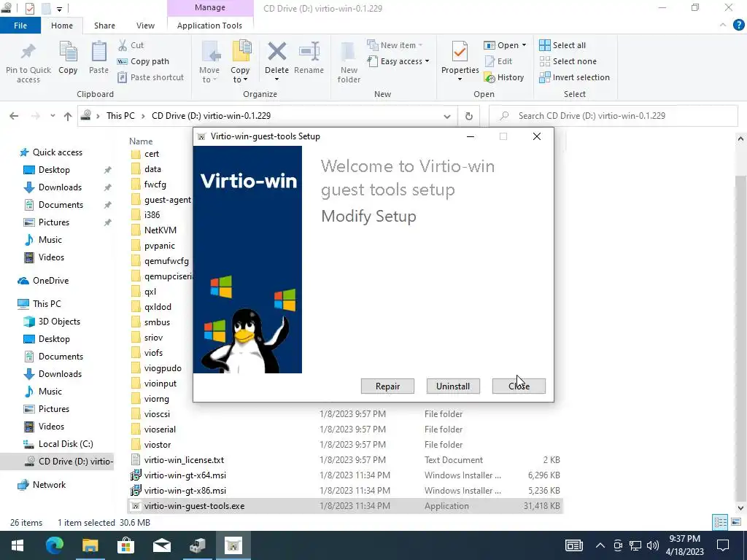This screenshot has height=560, width=747.
Task: Click Invert selection in ribbon
Action: tap(575, 77)
